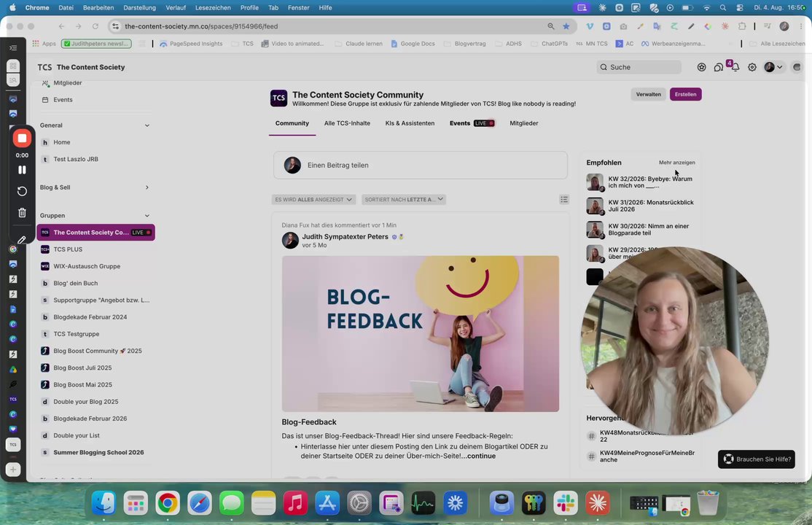Stop the screen recording with red button
The image size is (812, 525).
click(x=22, y=139)
